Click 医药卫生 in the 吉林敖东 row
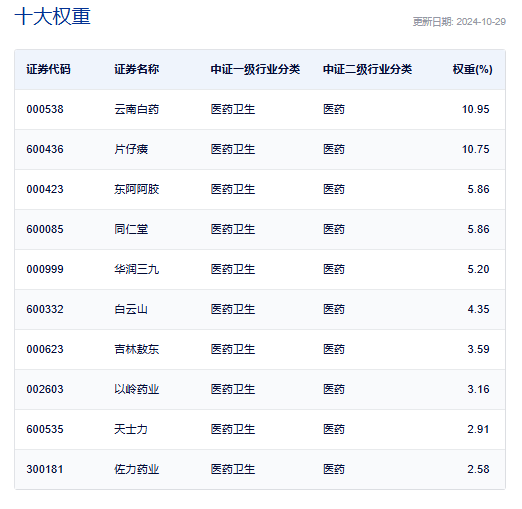This screenshot has height=509, width=522. click(x=233, y=349)
